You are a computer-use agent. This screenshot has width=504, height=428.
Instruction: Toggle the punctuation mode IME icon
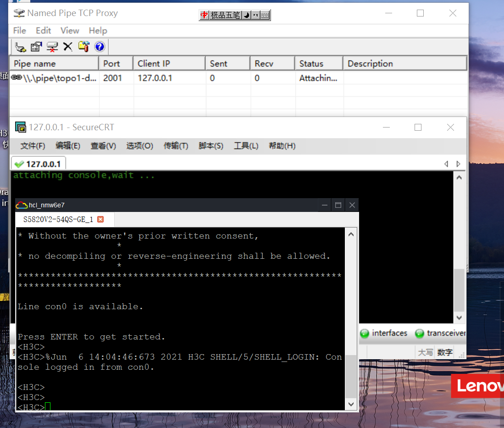click(255, 15)
